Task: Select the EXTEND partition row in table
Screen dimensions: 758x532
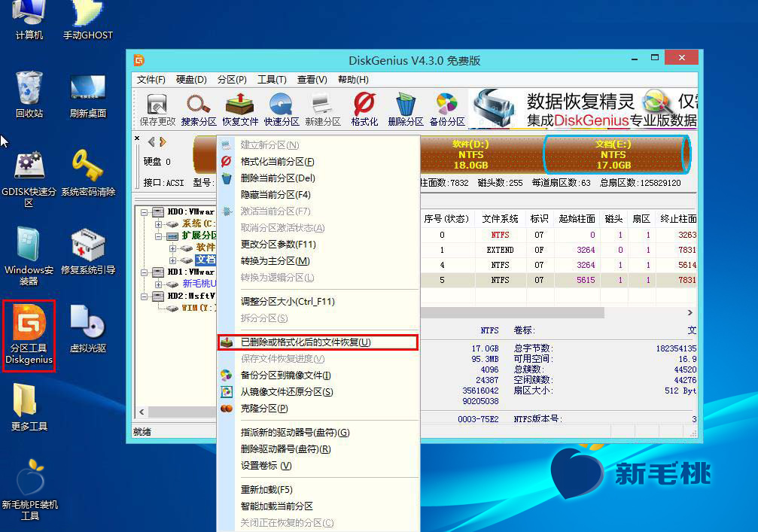Action: pos(559,250)
